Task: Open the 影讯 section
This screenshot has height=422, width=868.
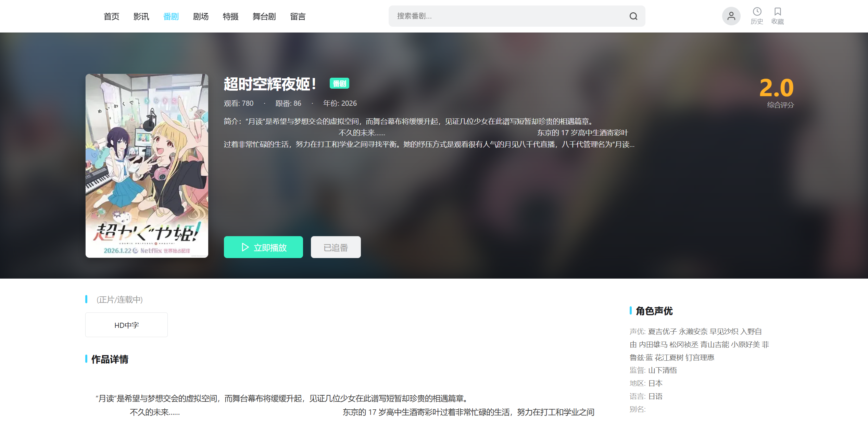Action: (141, 16)
